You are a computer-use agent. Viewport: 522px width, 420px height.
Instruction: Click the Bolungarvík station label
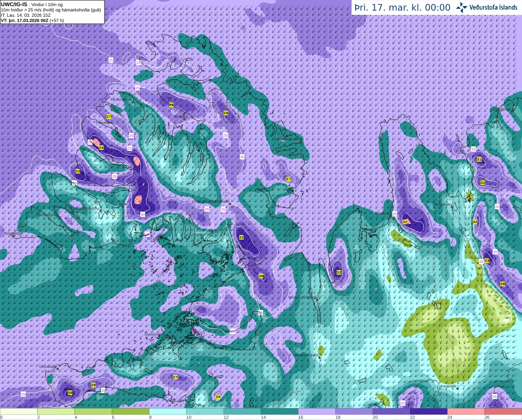[x=122, y=99]
